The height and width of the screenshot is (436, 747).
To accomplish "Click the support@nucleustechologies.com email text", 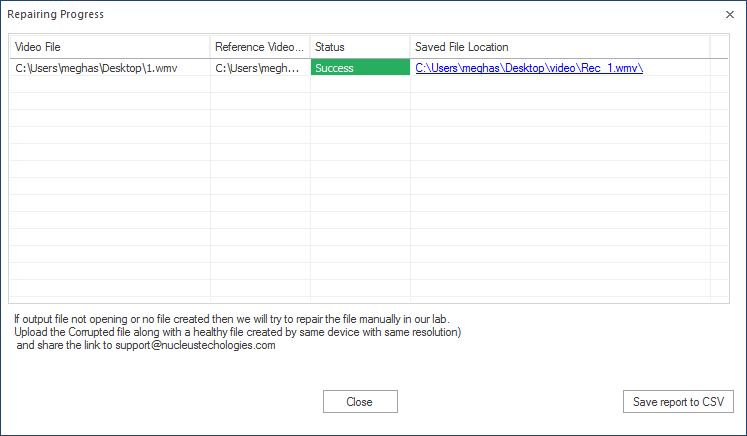I will tap(195, 345).
